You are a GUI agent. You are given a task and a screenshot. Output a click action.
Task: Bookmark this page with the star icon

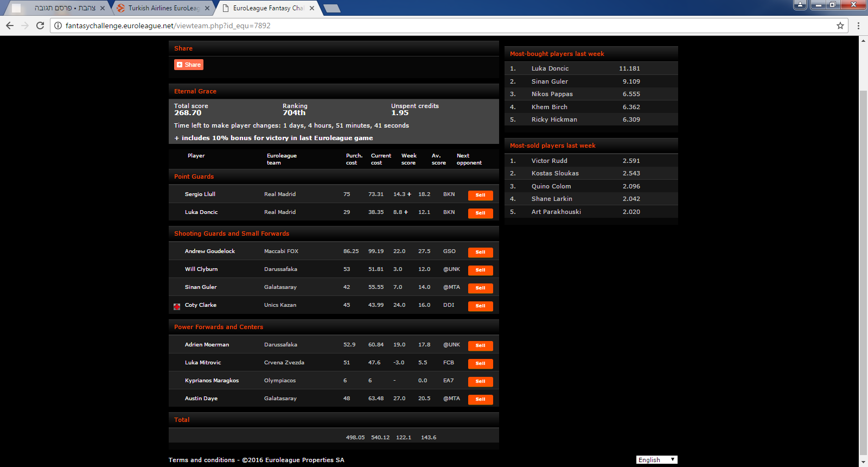840,26
